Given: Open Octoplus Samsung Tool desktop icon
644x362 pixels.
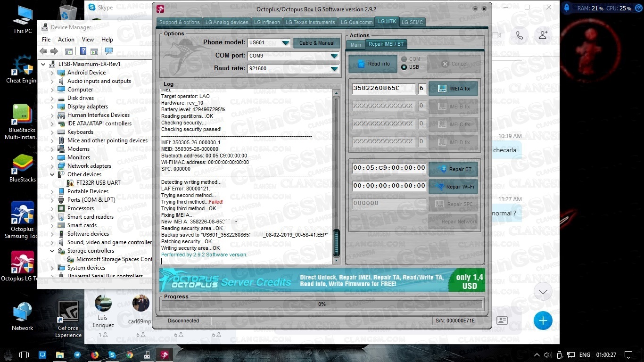Looking at the screenshot, I should (22, 221).
